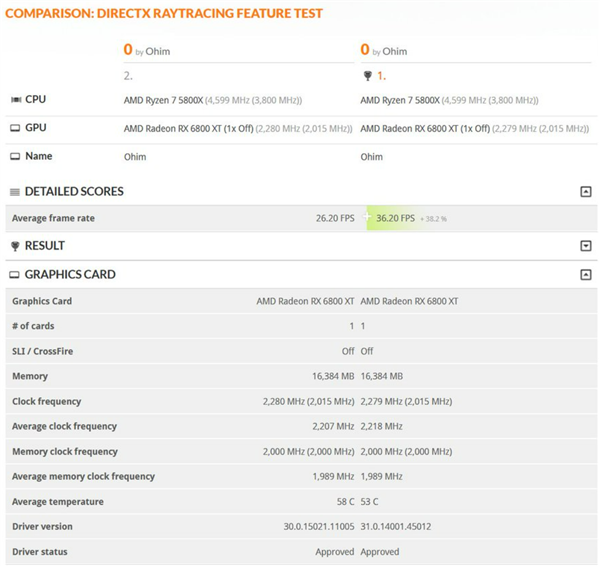Click the GPU monitor icon

[x=15, y=128]
